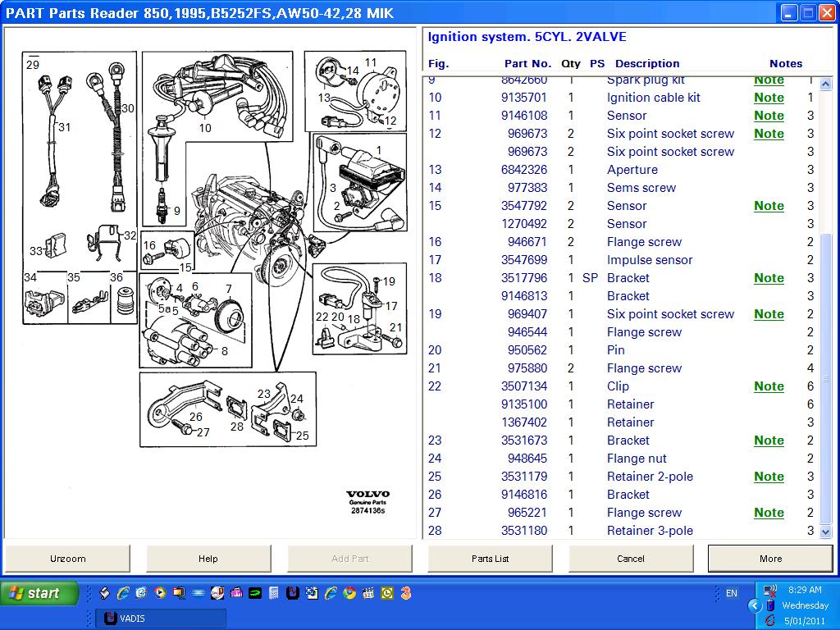Image resolution: width=840 pixels, height=630 pixels.
Task: Click the EN language indicator
Action: [x=733, y=592]
